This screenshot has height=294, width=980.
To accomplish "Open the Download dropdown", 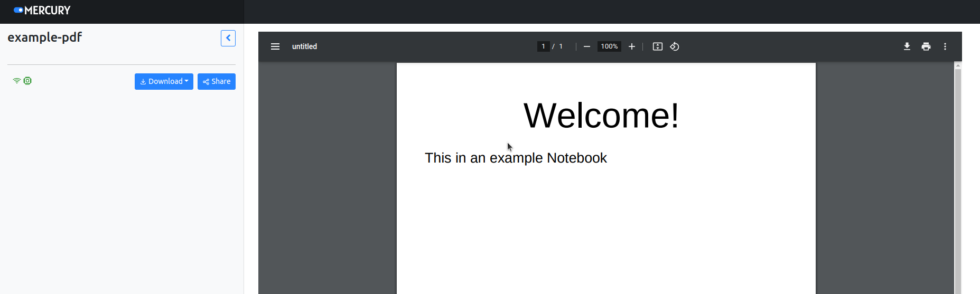I will pos(164,81).
